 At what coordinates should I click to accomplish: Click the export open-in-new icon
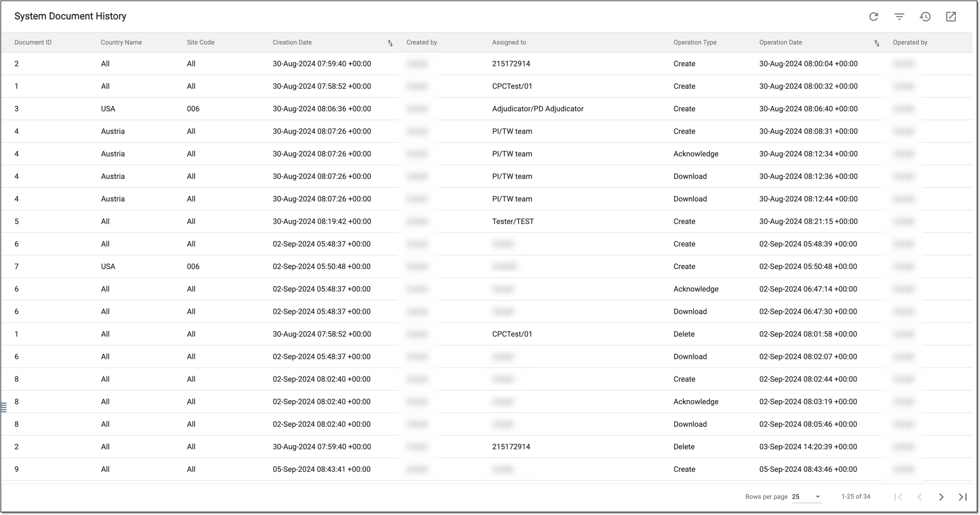click(951, 16)
